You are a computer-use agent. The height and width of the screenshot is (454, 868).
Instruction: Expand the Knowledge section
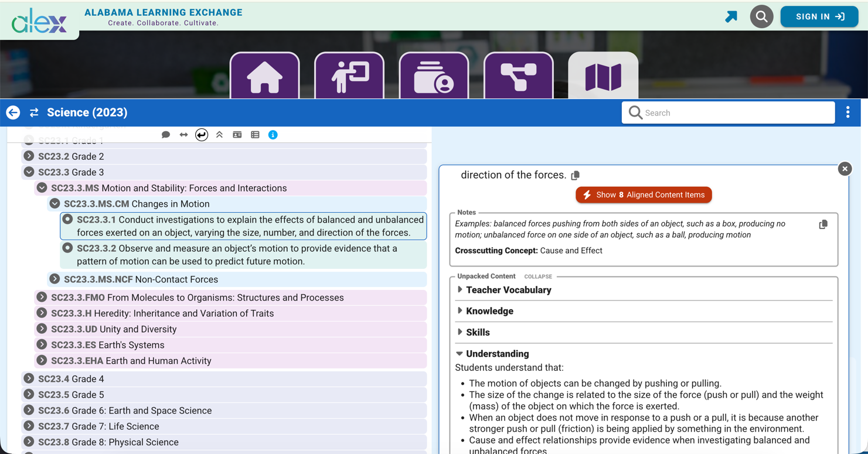pos(485,311)
